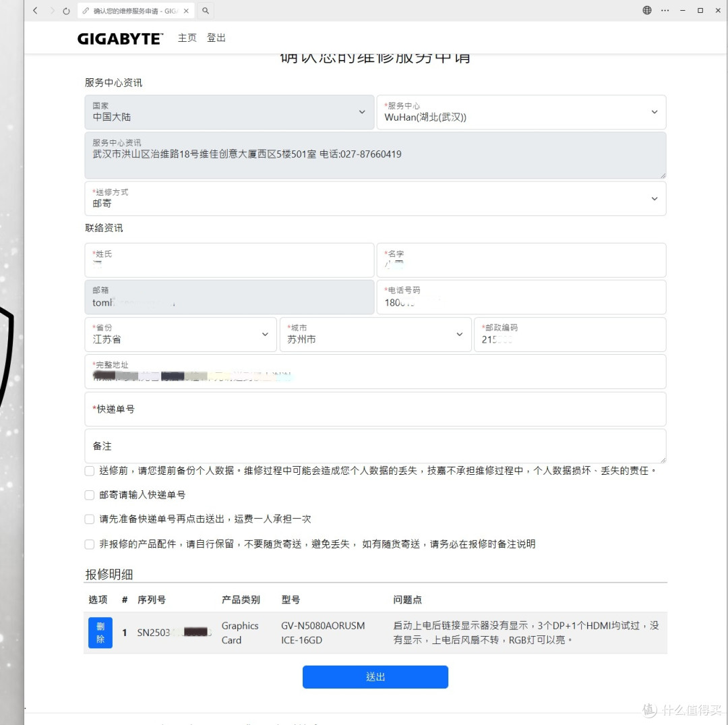Click the 产品类别 column header

(x=241, y=600)
